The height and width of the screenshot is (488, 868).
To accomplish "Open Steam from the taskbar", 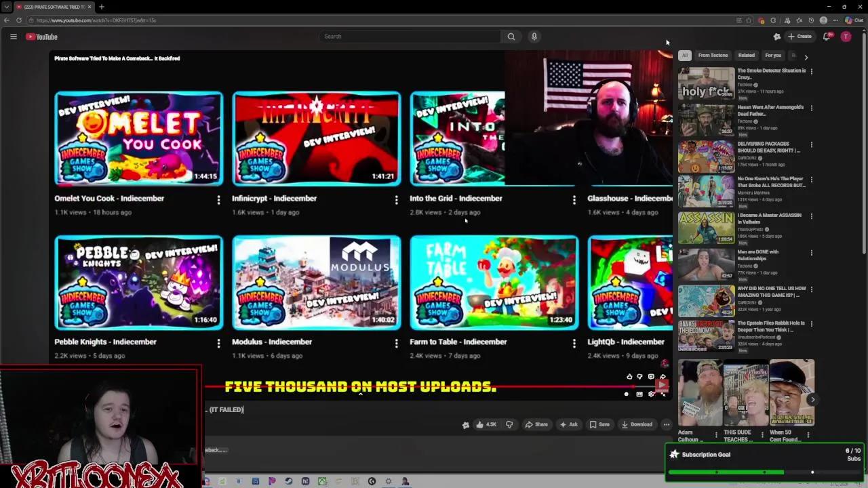I will tap(288, 481).
